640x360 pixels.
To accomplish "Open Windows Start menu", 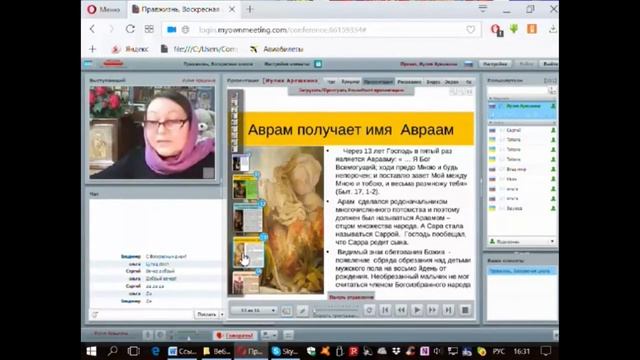I will pyautogui.click(x=91, y=351).
